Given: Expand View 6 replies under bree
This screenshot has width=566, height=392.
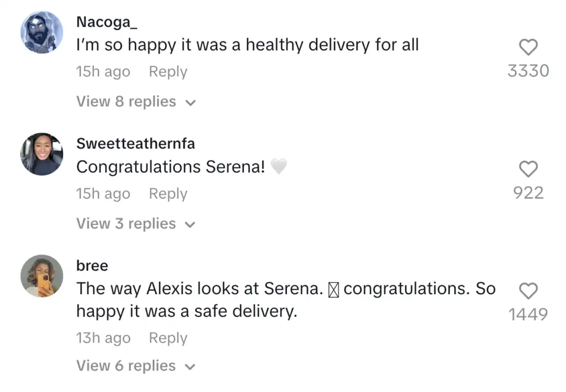Looking at the screenshot, I should coord(136,366).
